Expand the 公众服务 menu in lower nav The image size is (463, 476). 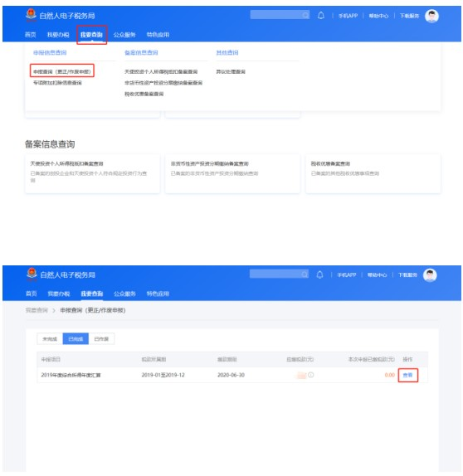tap(124, 294)
